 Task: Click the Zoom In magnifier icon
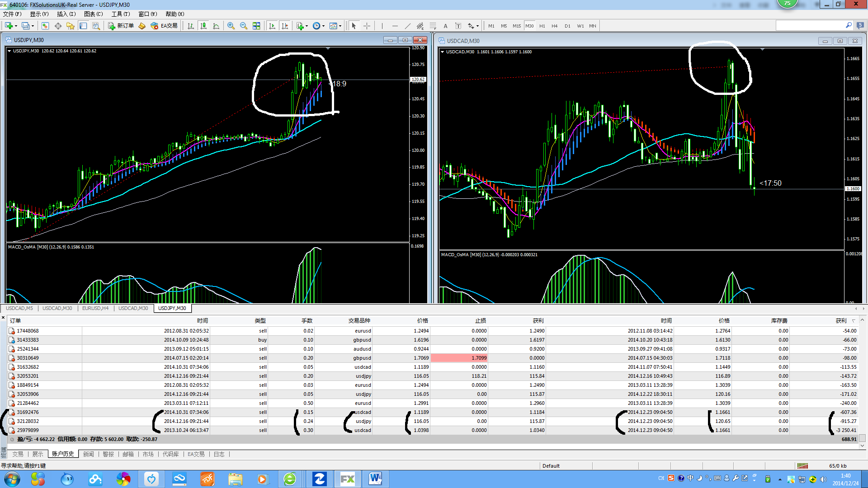(x=231, y=26)
